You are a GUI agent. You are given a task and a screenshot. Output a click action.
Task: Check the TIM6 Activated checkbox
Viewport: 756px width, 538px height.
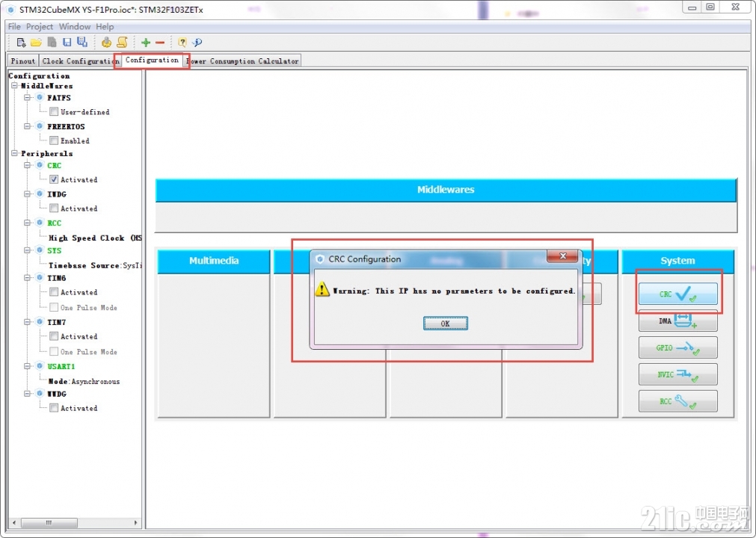[54, 292]
